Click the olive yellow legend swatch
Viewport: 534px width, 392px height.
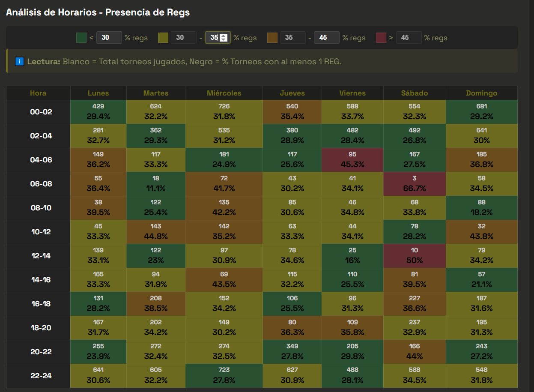tap(163, 38)
